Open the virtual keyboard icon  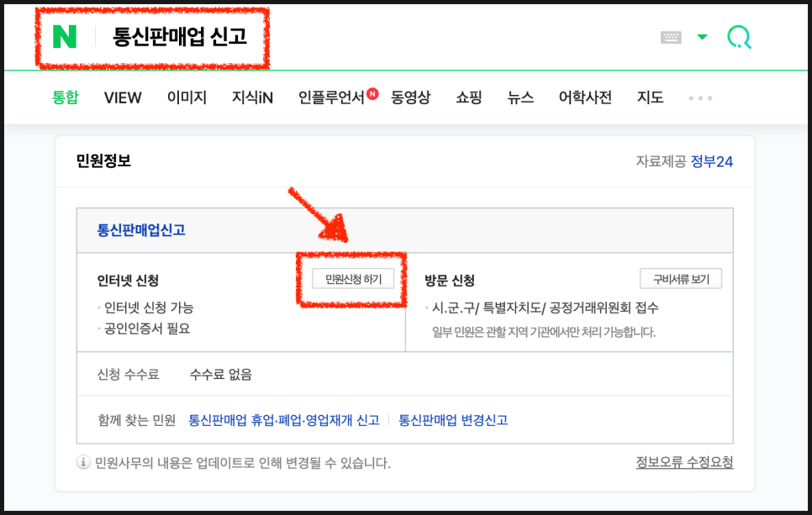click(x=671, y=37)
